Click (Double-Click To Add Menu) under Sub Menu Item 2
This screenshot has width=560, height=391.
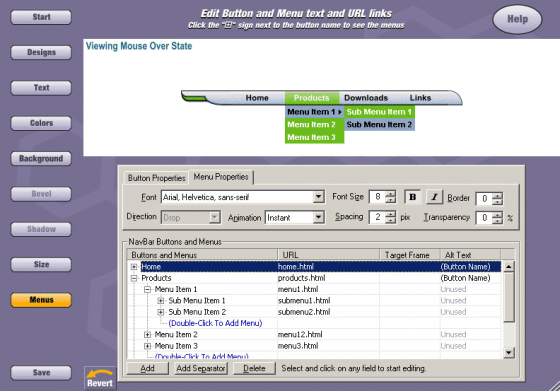point(215,323)
